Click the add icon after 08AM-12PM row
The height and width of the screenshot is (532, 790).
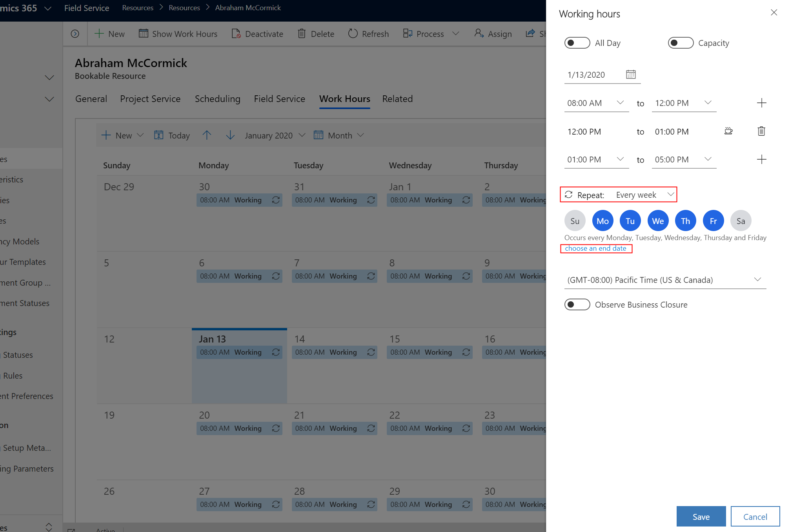pos(761,103)
